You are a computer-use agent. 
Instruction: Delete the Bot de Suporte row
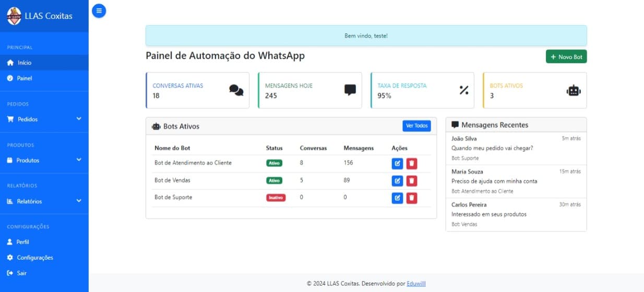(x=412, y=198)
